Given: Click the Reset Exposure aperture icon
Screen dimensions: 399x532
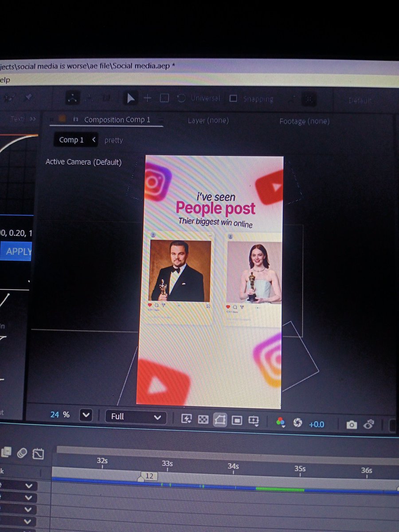Looking at the screenshot, I should [x=297, y=423].
